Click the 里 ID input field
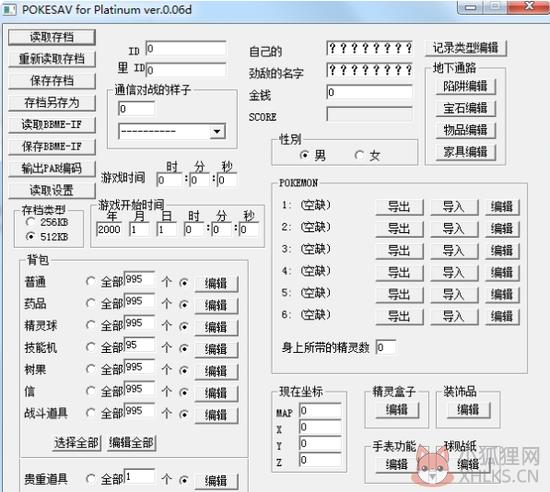The image size is (550, 492). coord(186,70)
